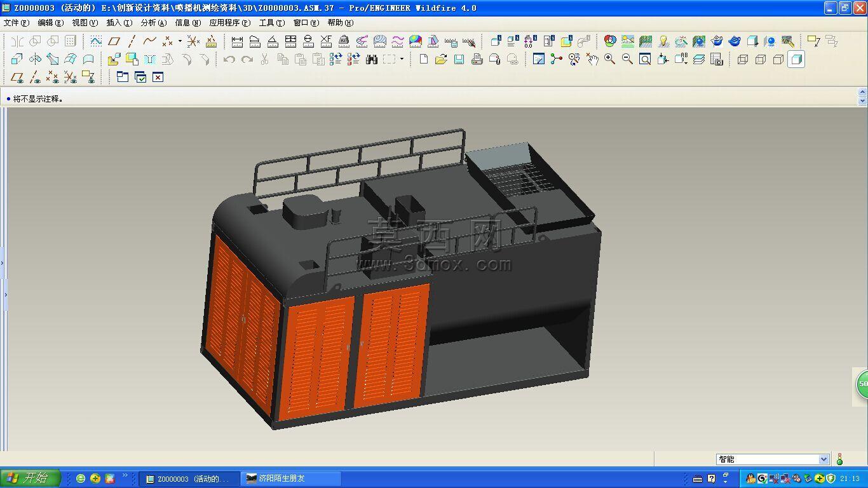Click the Zoom Out magnifier icon

tap(627, 59)
